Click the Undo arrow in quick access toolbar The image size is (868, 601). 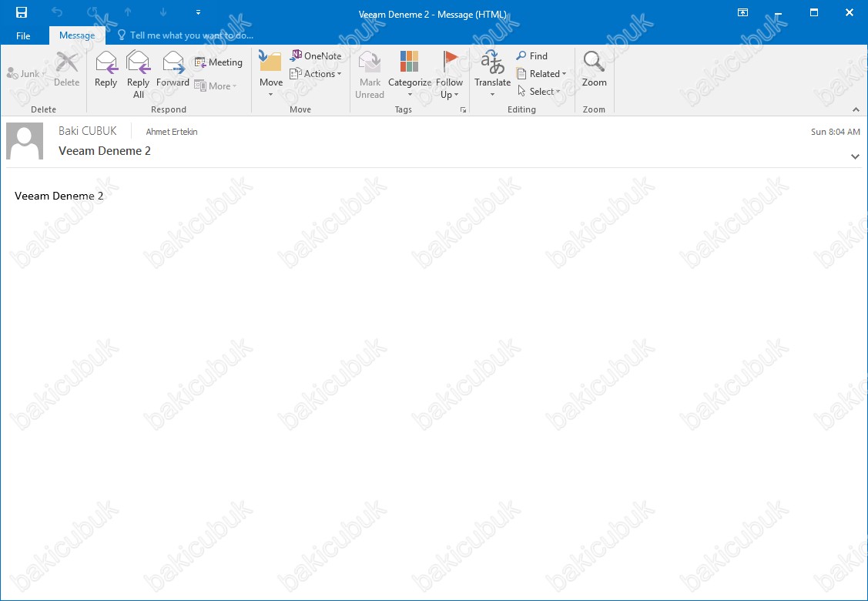57,12
